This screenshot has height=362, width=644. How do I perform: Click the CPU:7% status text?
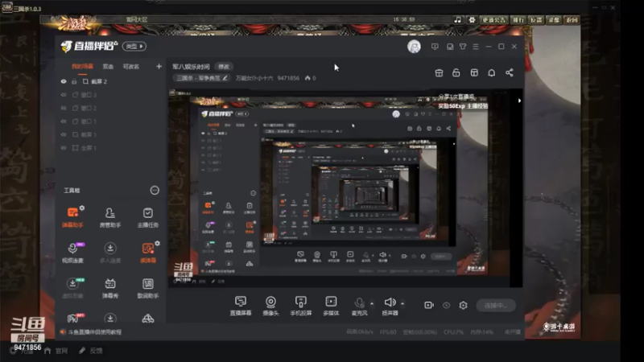click(454, 332)
